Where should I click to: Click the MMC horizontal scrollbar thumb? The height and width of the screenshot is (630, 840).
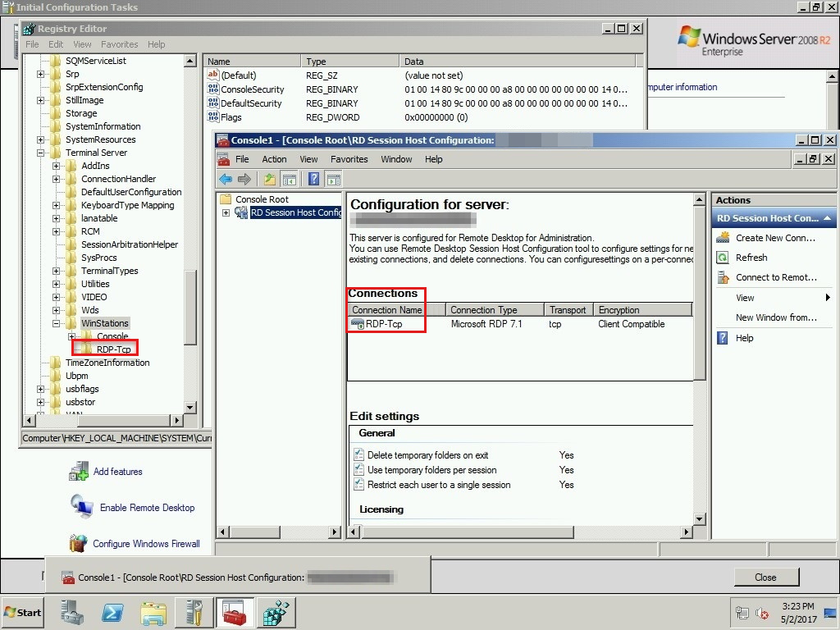(467, 532)
